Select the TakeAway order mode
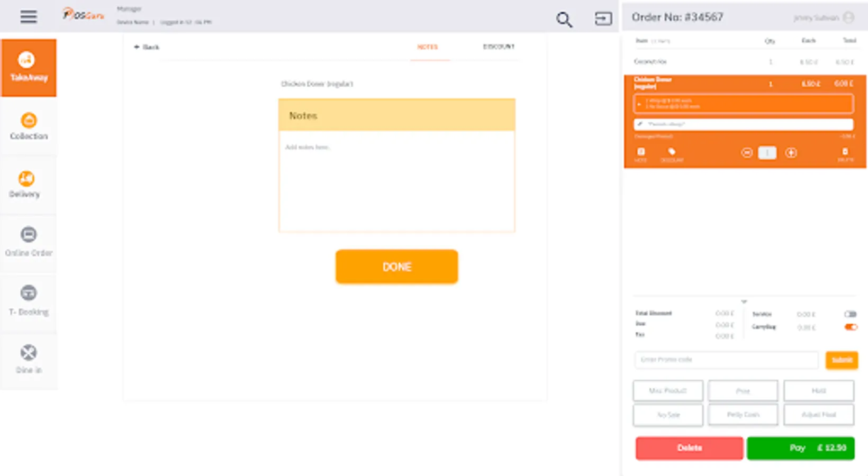Image resolution: width=868 pixels, height=476 pixels. (29, 68)
